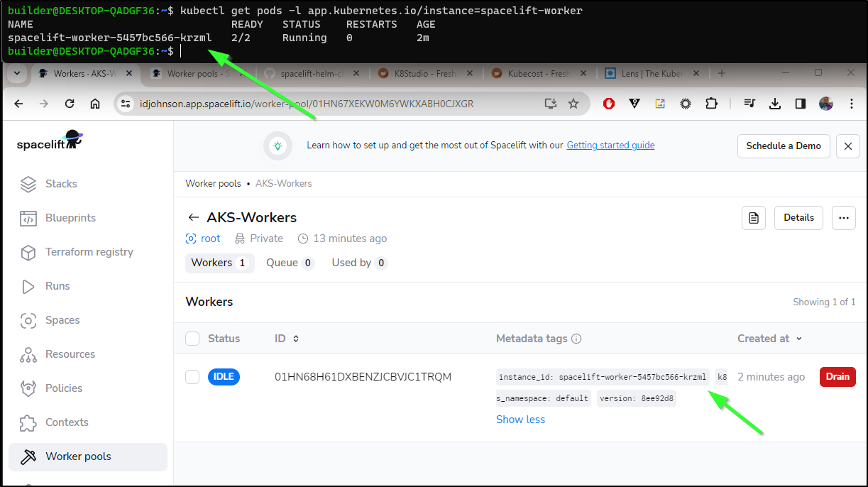This screenshot has height=487, width=868.
Task: Open the three-dot more options menu
Action: pos(843,218)
